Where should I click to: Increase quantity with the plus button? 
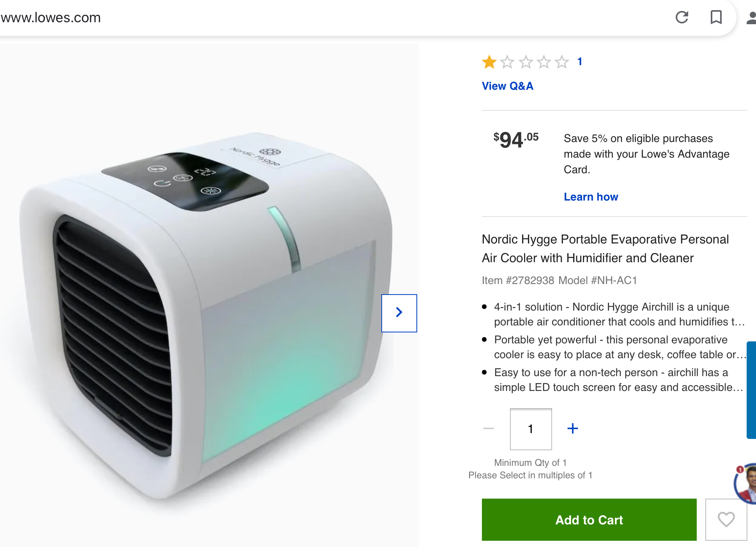point(572,428)
